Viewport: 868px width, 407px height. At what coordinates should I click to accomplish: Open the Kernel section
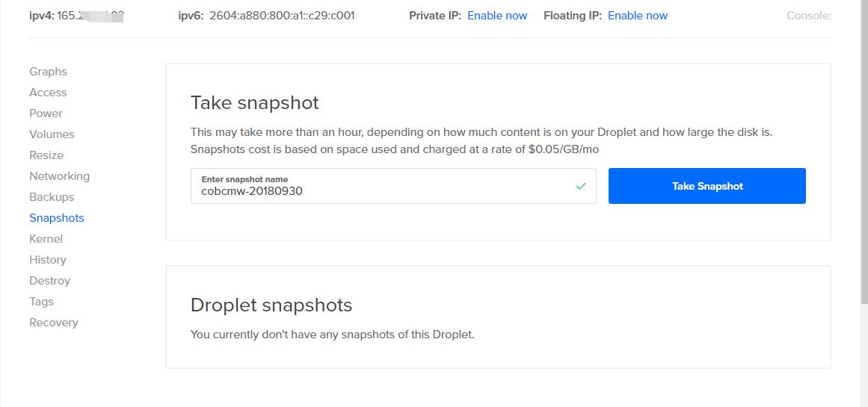[x=46, y=239]
